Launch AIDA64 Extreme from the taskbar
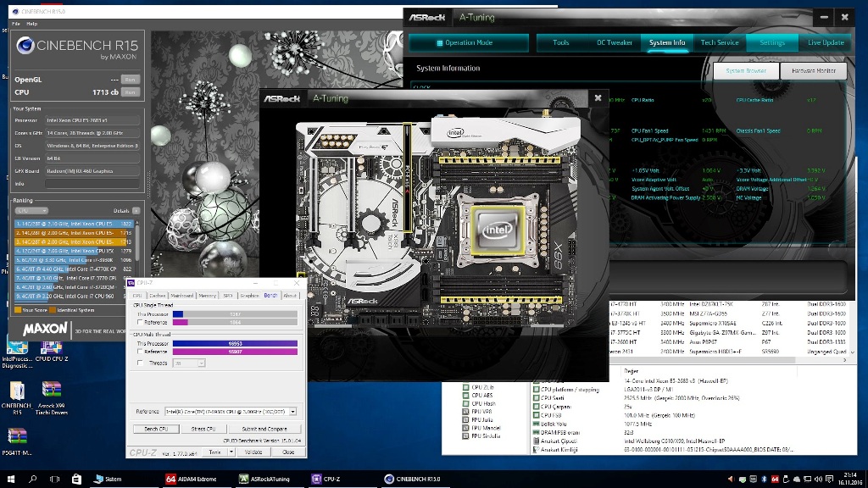The width and height of the screenshot is (868, 488). [x=192, y=479]
